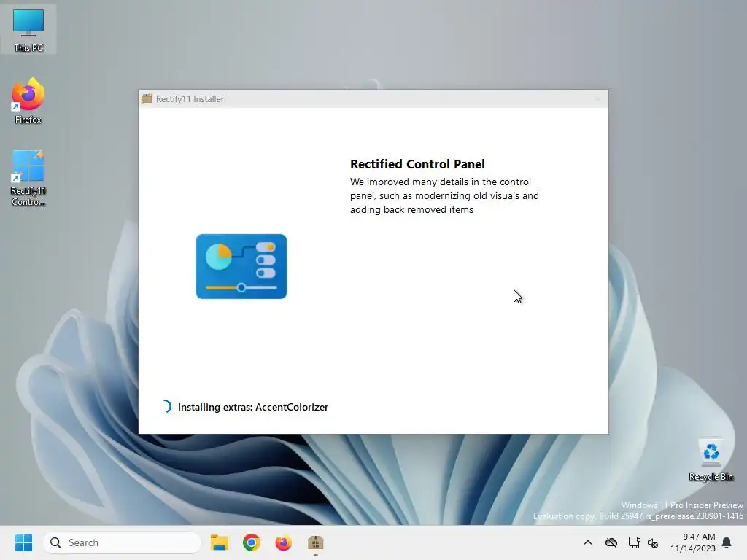Launch Google Chrome from the taskbar

(x=252, y=542)
